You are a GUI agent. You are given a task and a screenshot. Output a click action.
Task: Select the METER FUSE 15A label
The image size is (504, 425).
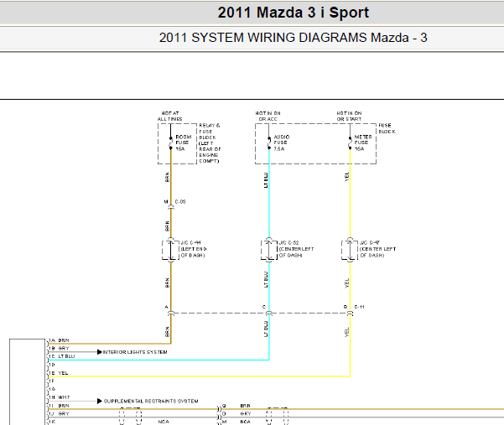(x=363, y=143)
